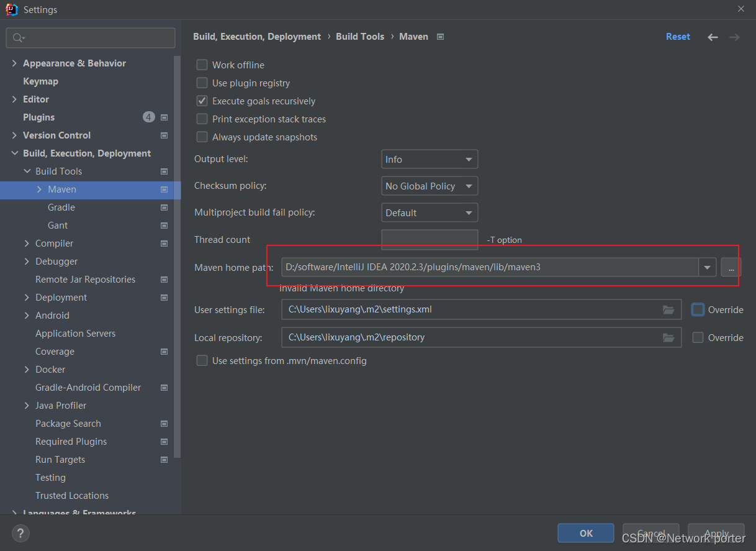Click project-level icon next to Package Search
This screenshot has width=756, height=551.
click(x=164, y=424)
